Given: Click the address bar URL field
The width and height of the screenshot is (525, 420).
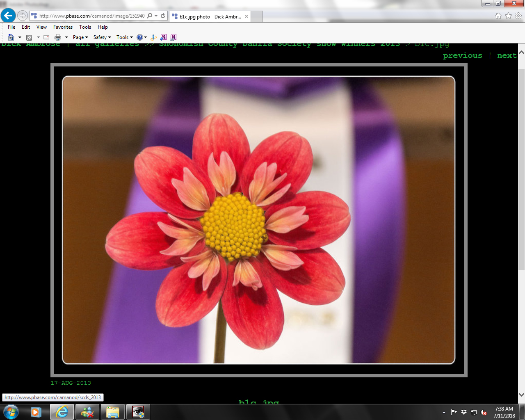Looking at the screenshot, I should point(91,16).
